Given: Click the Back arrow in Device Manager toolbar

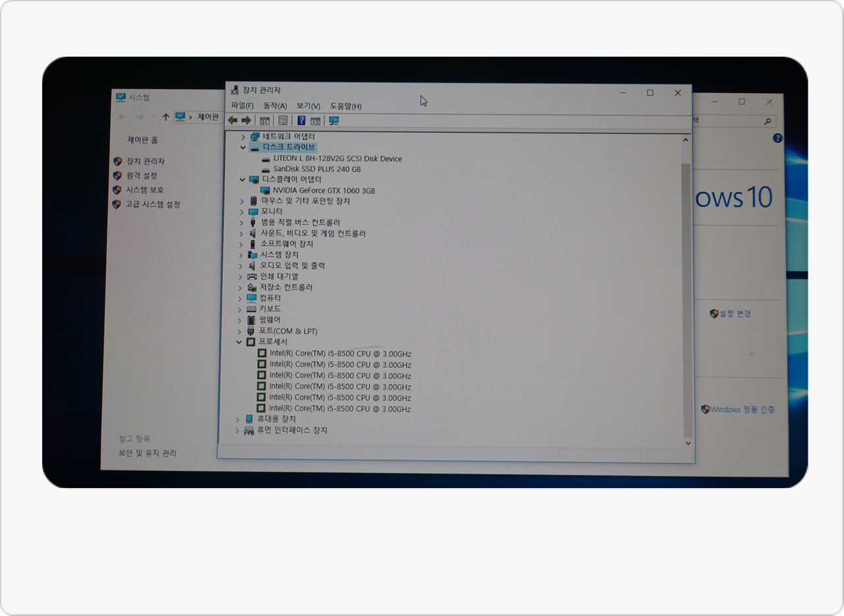Looking at the screenshot, I should [x=232, y=121].
